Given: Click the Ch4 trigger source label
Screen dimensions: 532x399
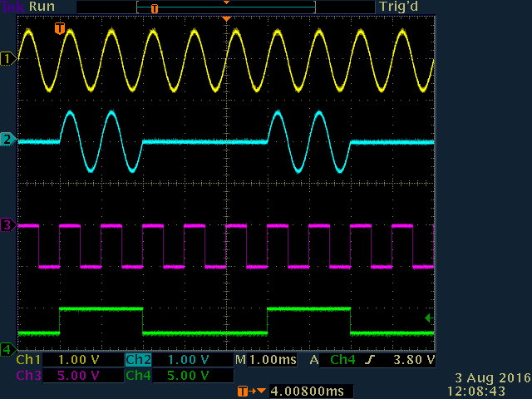Looking at the screenshot, I should (342, 360).
